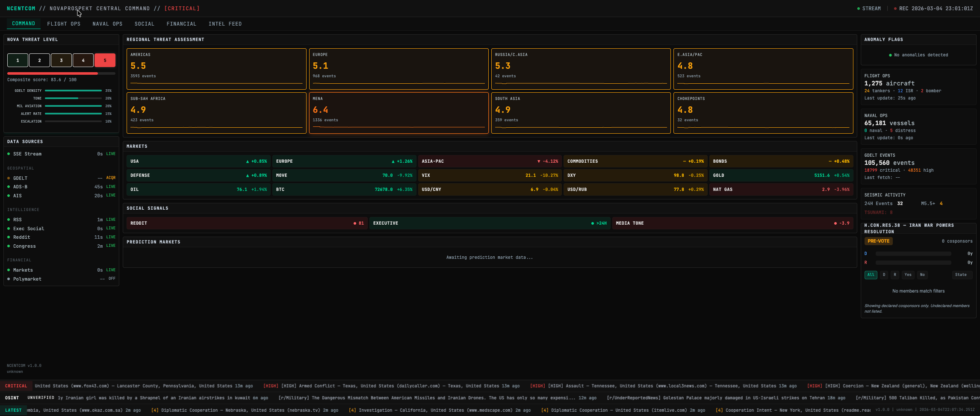This screenshot has height=416, width=980.
Task: Open the Sub-Sah Africa threat card
Action: click(216, 113)
